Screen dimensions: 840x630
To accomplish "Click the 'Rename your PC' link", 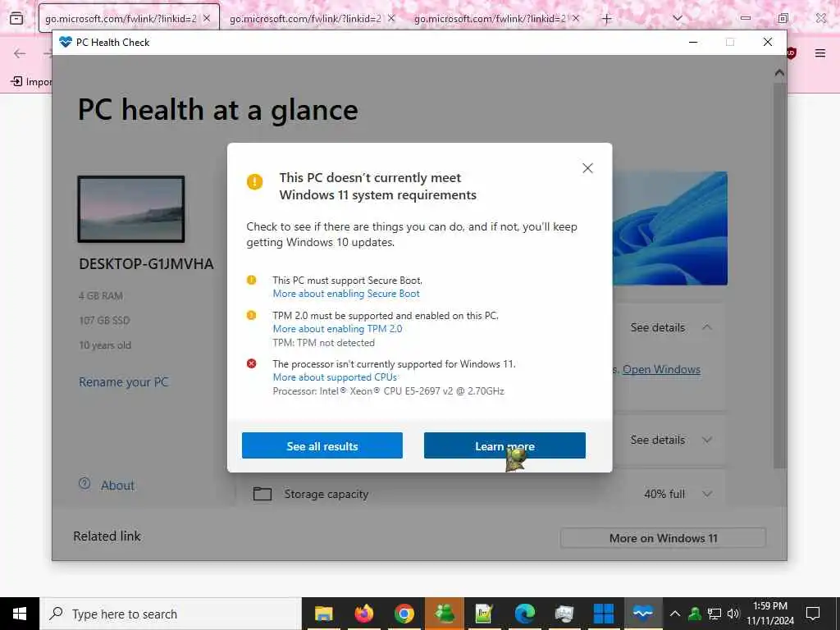I will pos(124,382).
